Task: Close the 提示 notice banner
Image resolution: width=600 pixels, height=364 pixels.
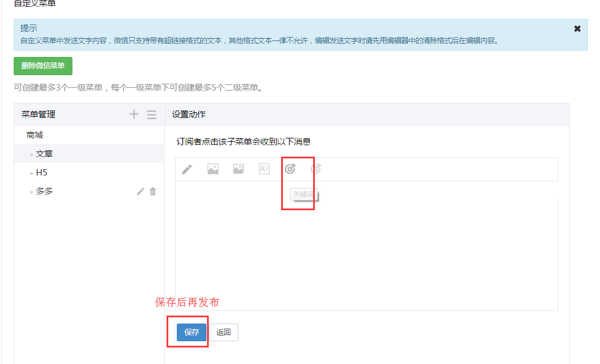Action: pyautogui.click(x=577, y=28)
